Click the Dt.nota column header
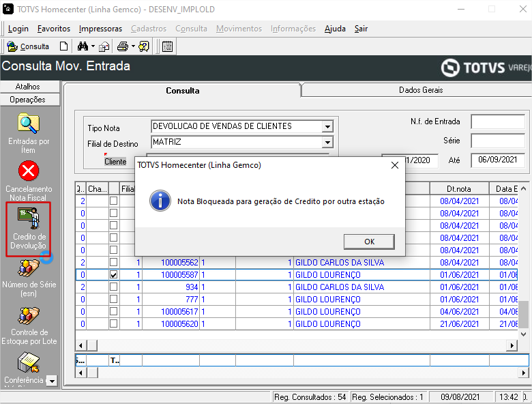The height and width of the screenshot is (404, 532). point(459,189)
